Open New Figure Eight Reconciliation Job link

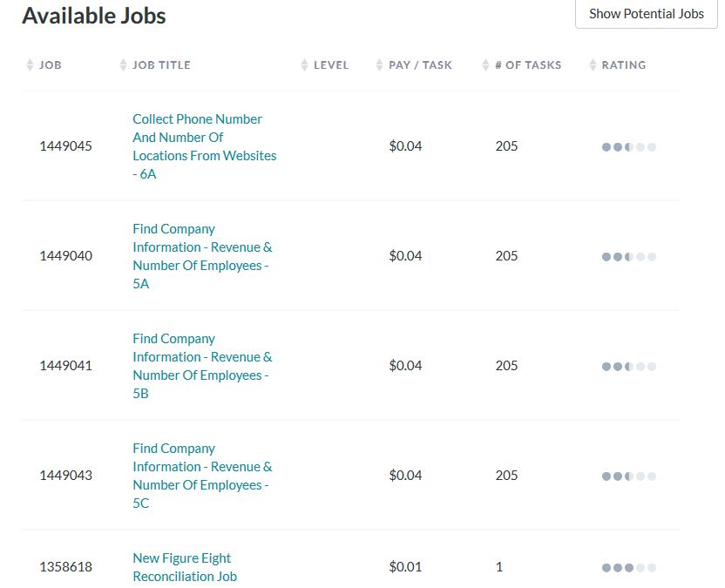[x=184, y=567]
